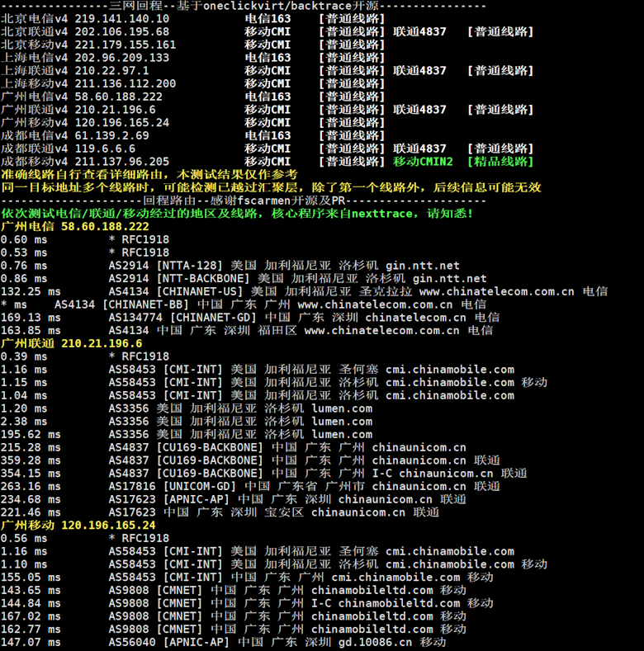Click AS134774 [CHINANET-GD] hop

pyautogui.click(x=250, y=318)
